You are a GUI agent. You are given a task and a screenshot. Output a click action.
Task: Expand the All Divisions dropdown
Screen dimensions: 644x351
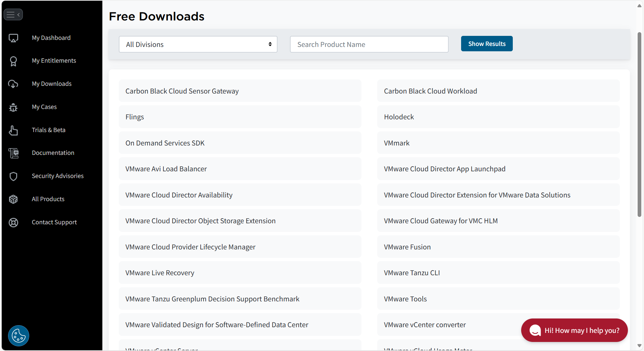pos(198,44)
